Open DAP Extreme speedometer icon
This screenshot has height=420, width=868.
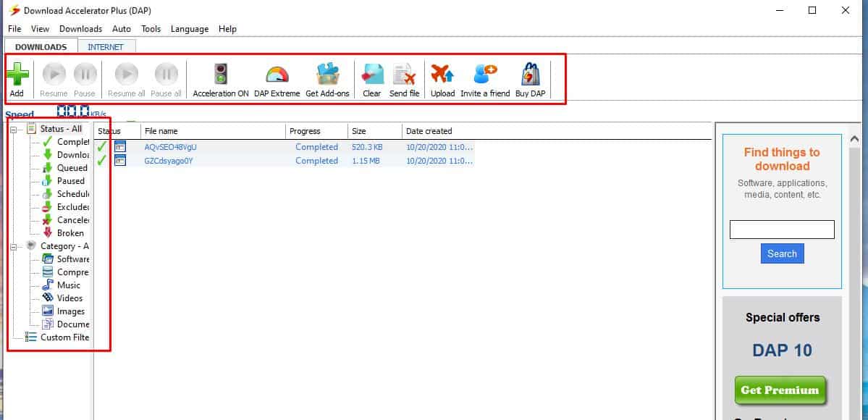[x=277, y=75]
